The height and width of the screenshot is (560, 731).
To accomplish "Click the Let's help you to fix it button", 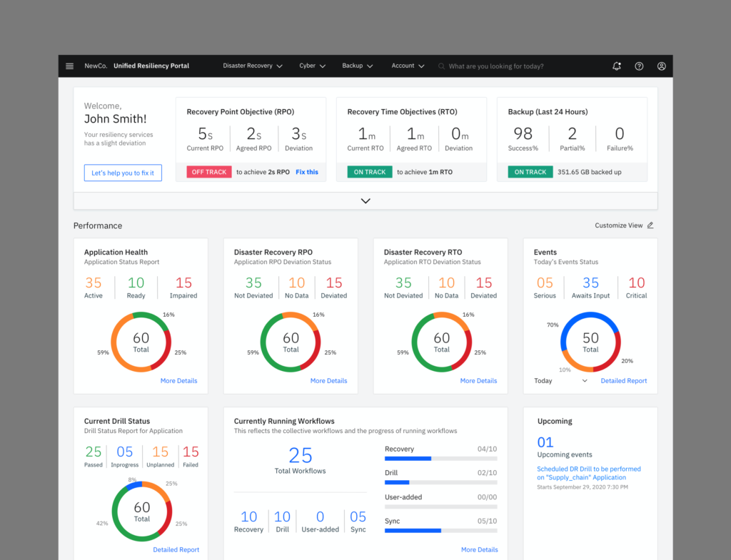I will pos(123,173).
